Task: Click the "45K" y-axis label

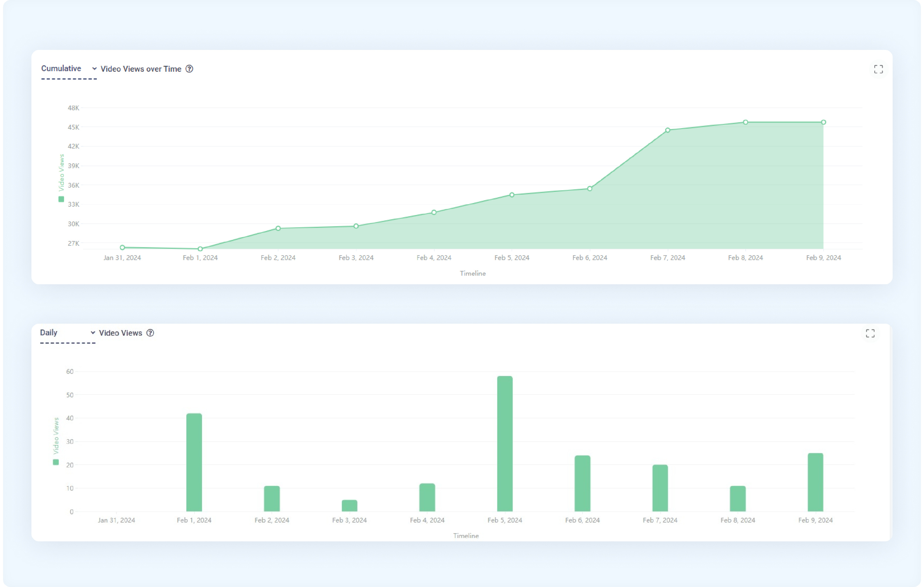Action: tap(74, 127)
